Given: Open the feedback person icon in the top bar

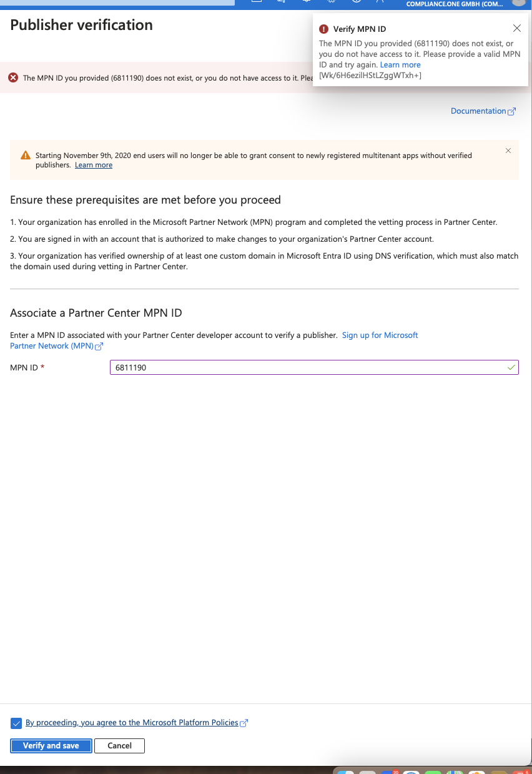Looking at the screenshot, I should coord(380,2).
